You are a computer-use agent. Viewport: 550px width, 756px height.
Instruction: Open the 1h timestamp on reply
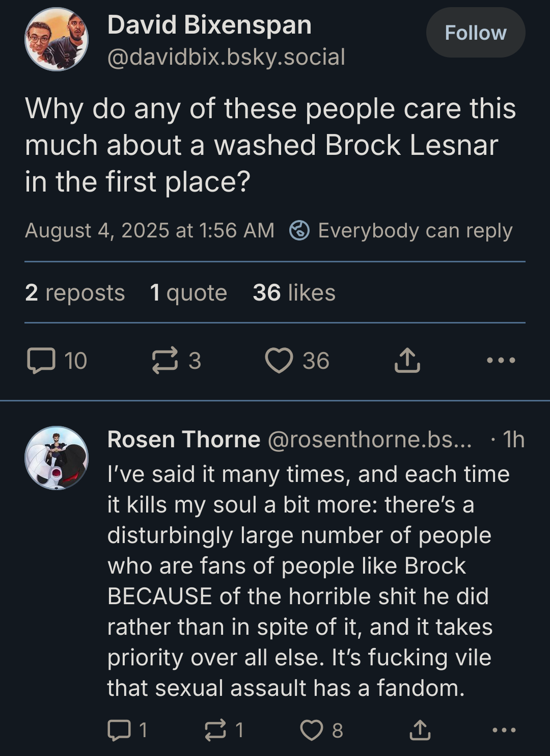point(513,440)
